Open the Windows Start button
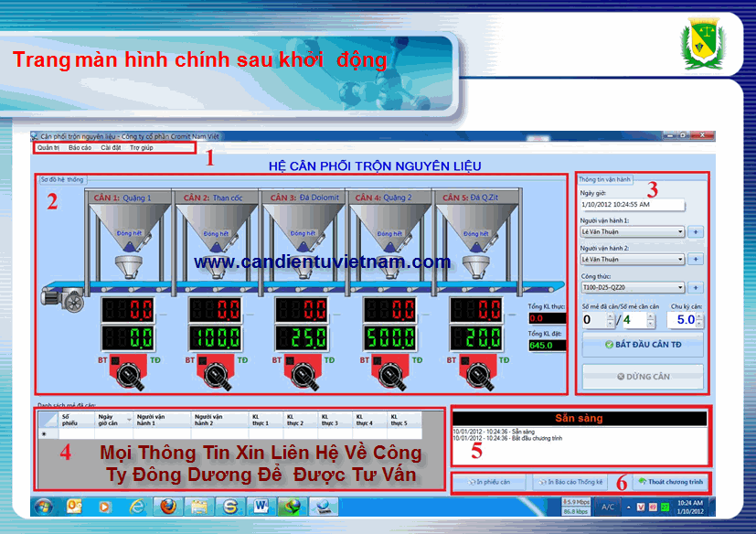The height and width of the screenshot is (534, 756). click(x=44, y=507)
